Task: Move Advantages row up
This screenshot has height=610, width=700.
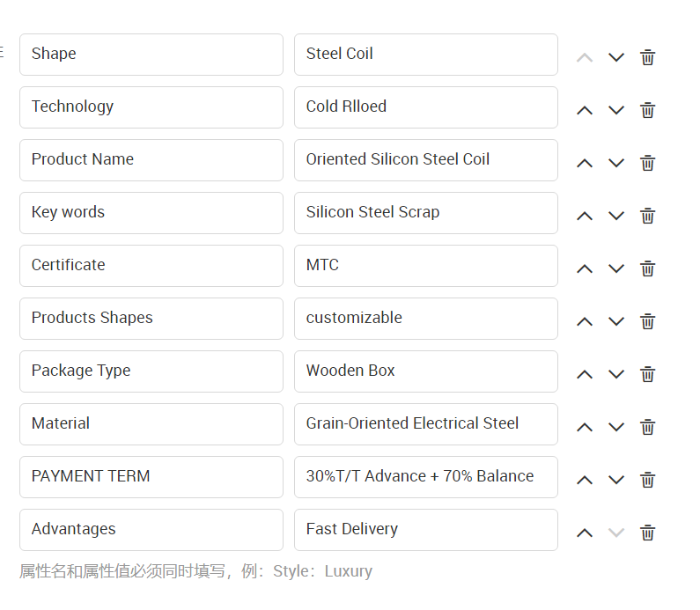Action: point(585,533)
